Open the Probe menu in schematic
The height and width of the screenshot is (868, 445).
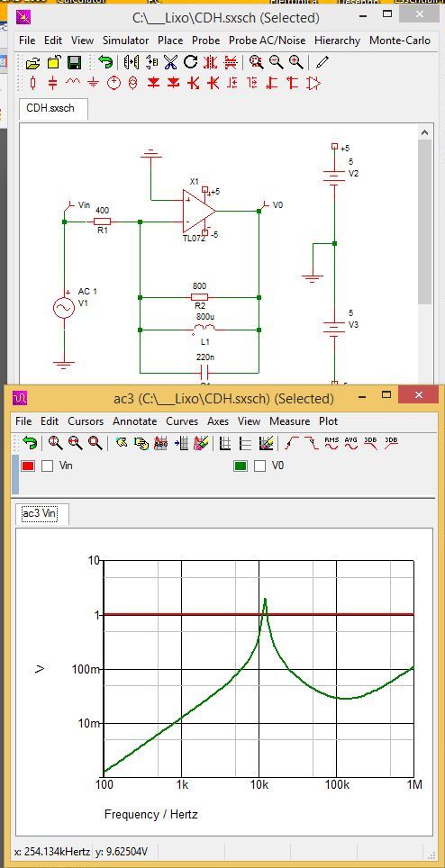click(x=206, y=41)
